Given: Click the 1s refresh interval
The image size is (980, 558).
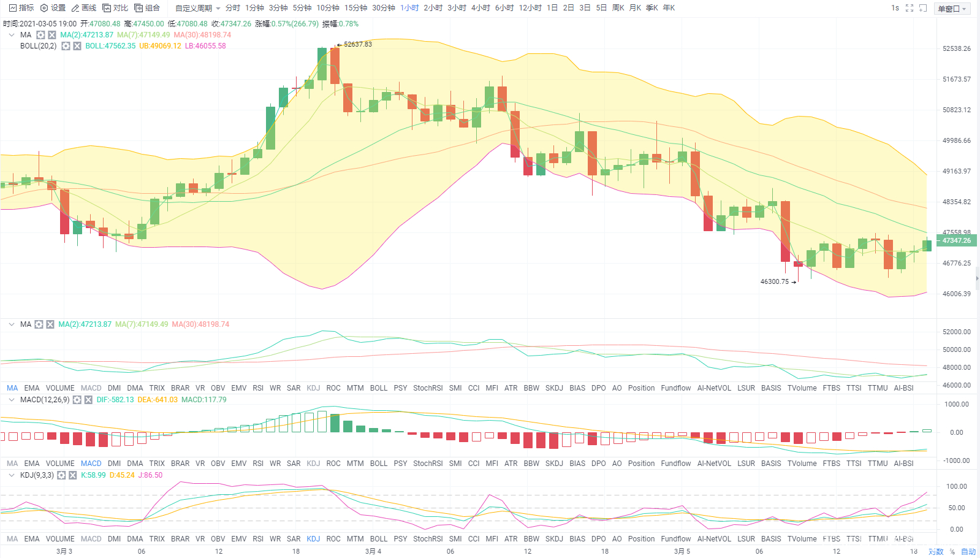Looking at the screenshot, I should pos(895,8).
